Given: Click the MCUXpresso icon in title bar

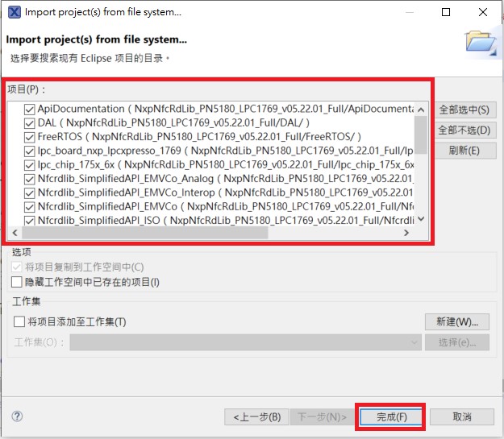Looking at the screenshot, I should coord(12,12).
